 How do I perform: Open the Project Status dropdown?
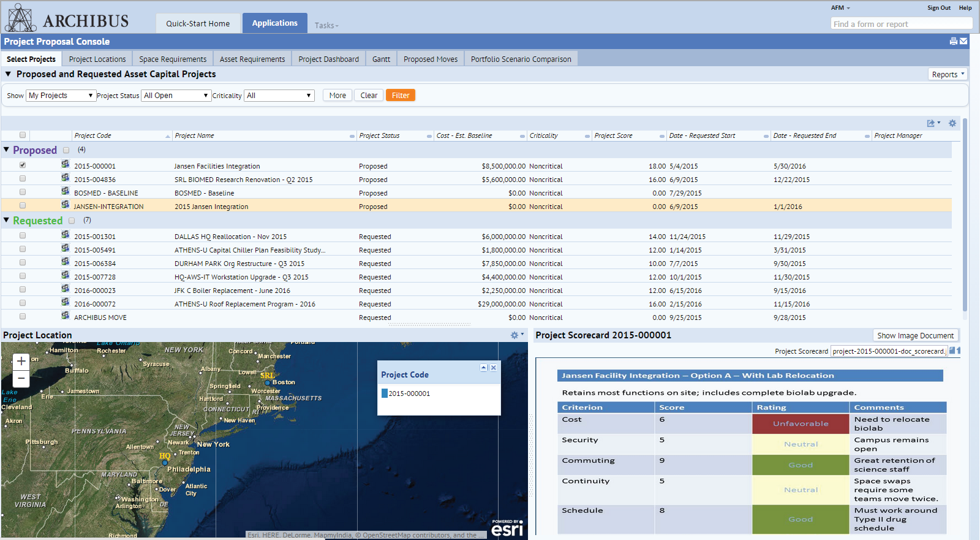click(176, 96)
